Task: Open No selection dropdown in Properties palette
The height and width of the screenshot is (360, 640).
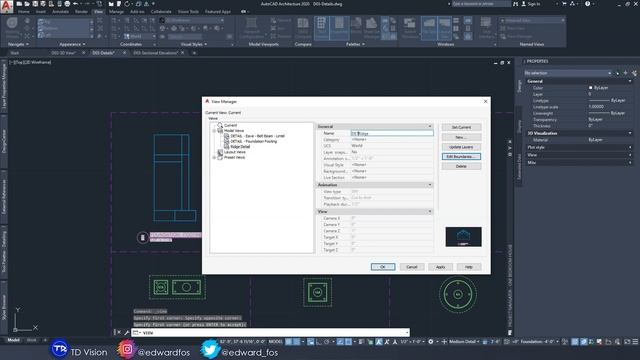Action: pos(568,73)
